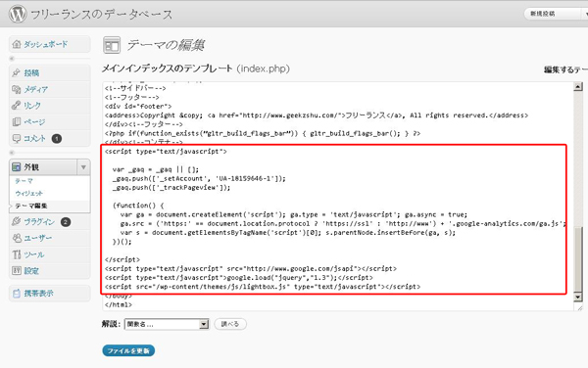
Task: Open the メディア menu
Action: (36, 89)
